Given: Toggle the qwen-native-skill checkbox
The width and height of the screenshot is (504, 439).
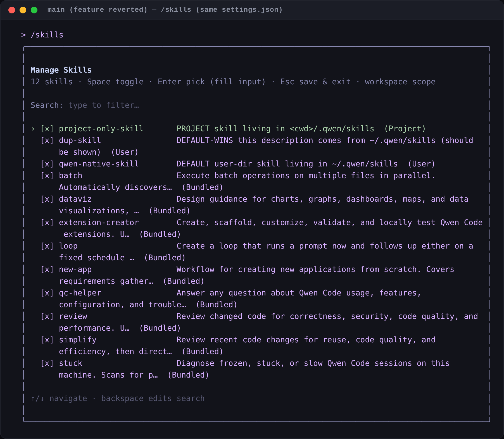Looking at the screenshot, I should coord(47,164).
